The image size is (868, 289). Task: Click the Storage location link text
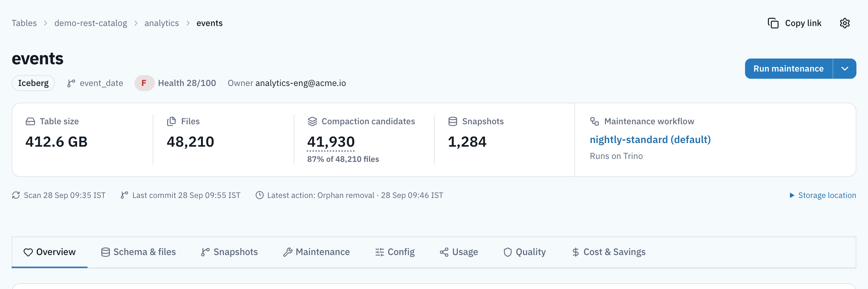point(827,195)
